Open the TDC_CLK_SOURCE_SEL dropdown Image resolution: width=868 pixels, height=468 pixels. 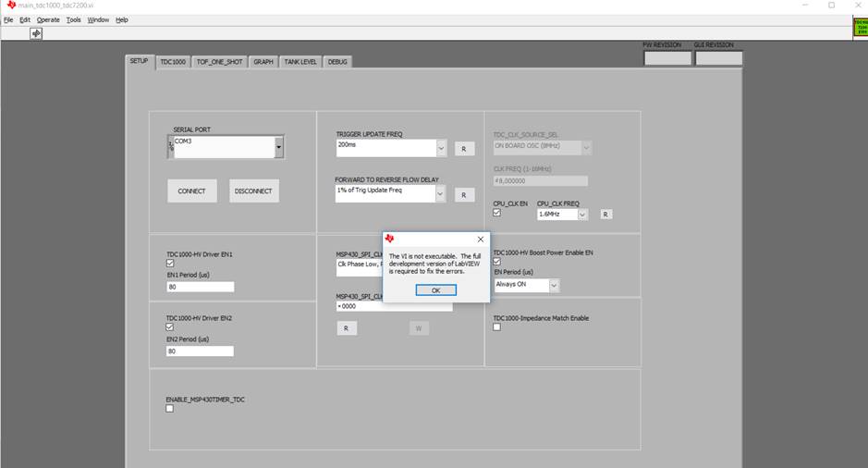click(x=586, y=147)
